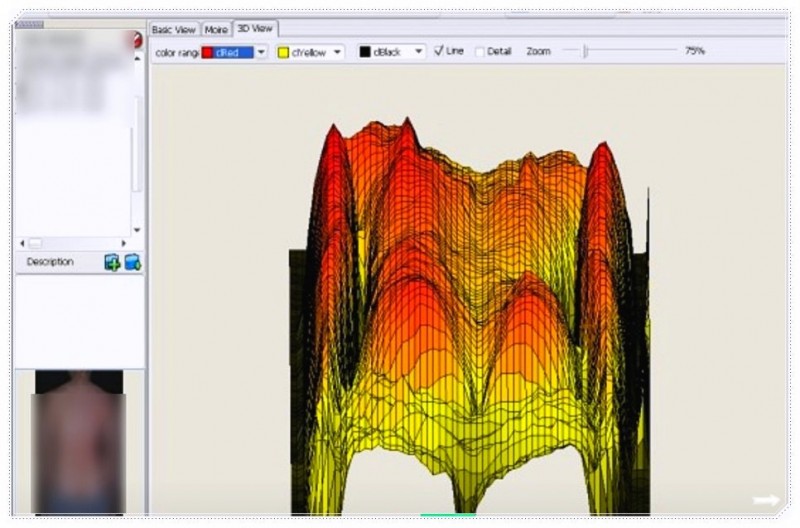Open the clRed color range dropdown
Viewport: 800px width, 528px height.
(x=261, y=51)
